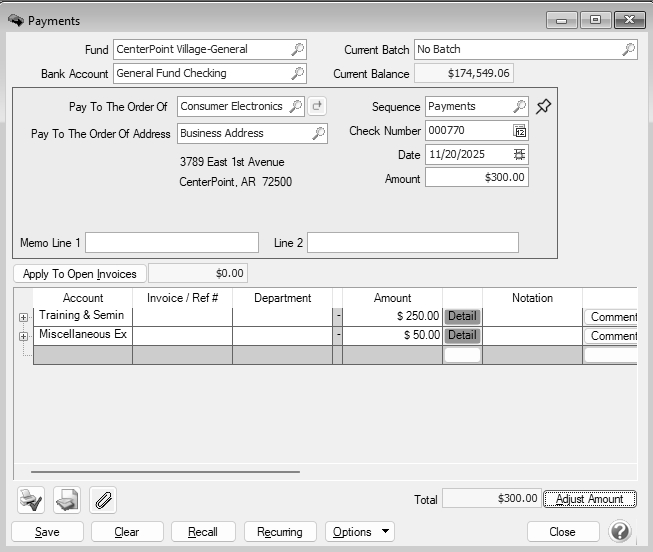Click Apply To Open Invoices

(x=79, y=273)
